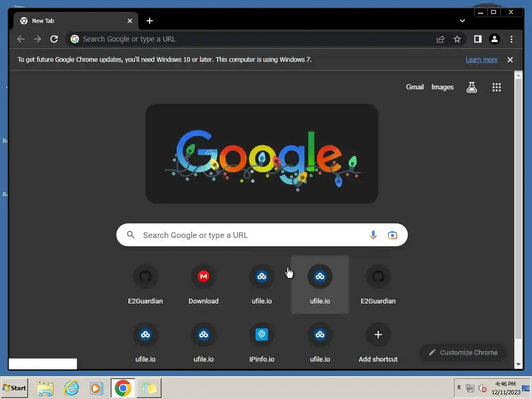Open the Chrome side panel
The width and height of the screenshot is (532, 399).
pyautogui.click(x=478, y=39)
